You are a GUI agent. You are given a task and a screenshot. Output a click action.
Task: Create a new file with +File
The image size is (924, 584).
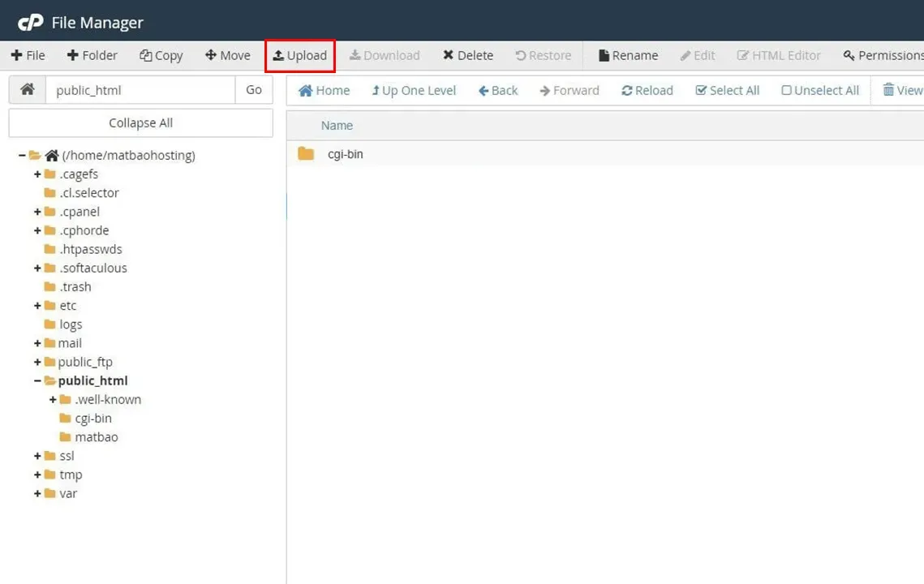coord(28,55)
